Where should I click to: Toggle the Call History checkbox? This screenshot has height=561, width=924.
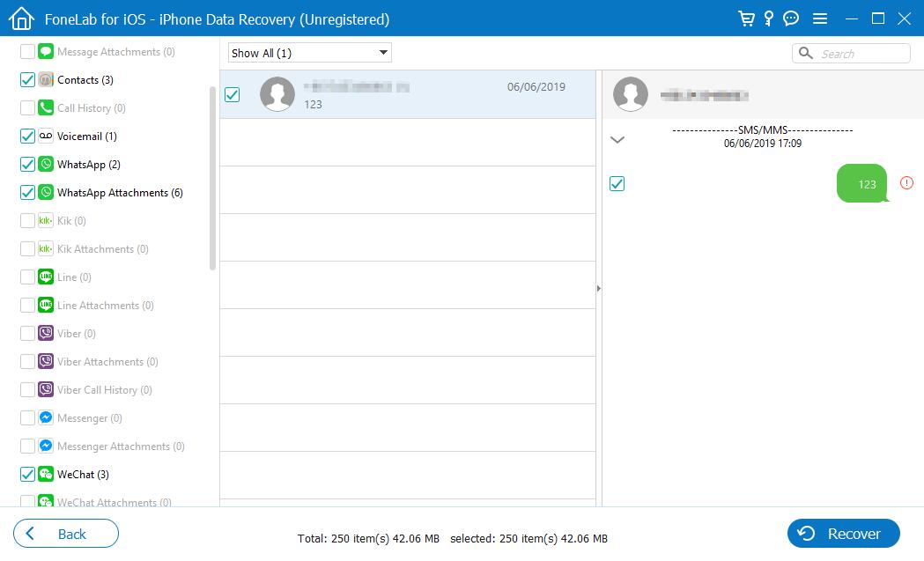(27, 107)
